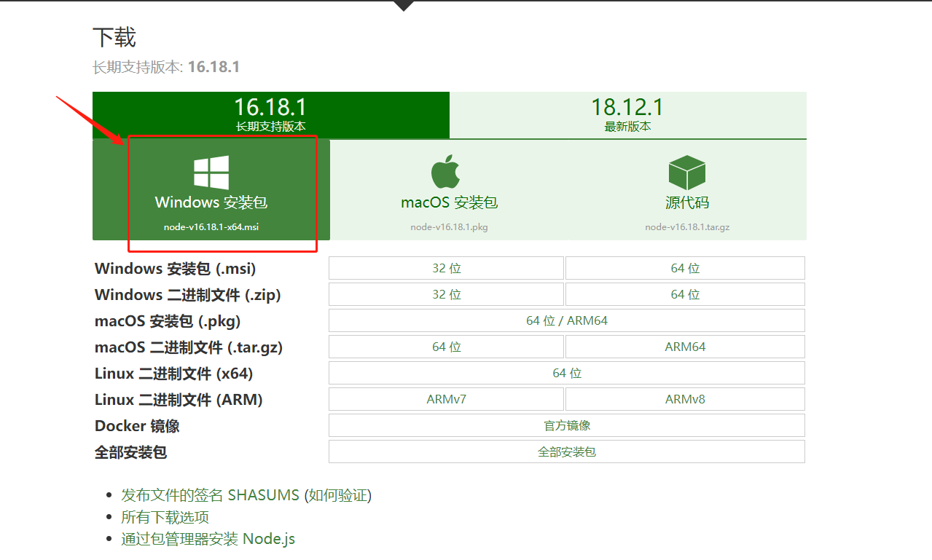Click the Linux 二进制文件 (ARM) row label
932x560 pixels.
[179, 399]
